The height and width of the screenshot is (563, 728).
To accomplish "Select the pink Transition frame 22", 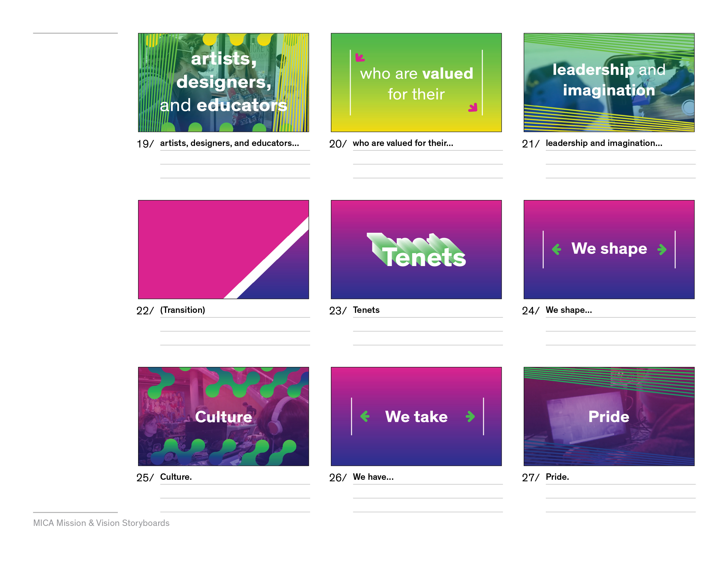I will click(223, 249).
